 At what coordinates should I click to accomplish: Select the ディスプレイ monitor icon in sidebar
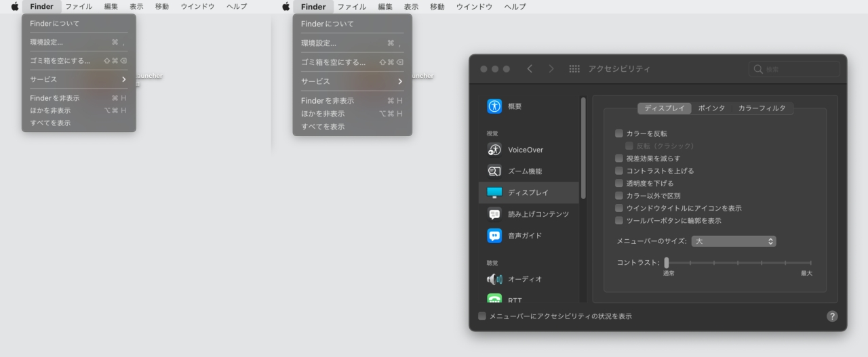494,192
